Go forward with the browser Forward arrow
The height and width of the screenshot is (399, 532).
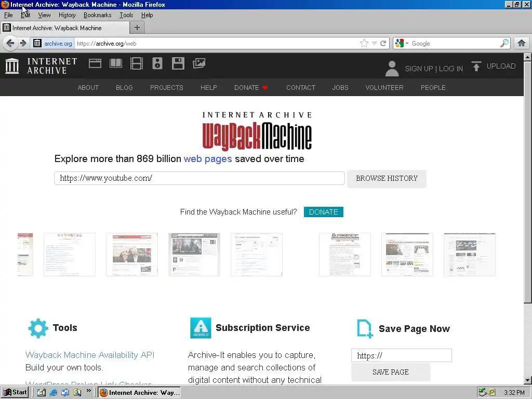pyautogui.click(x=23, y=44)
